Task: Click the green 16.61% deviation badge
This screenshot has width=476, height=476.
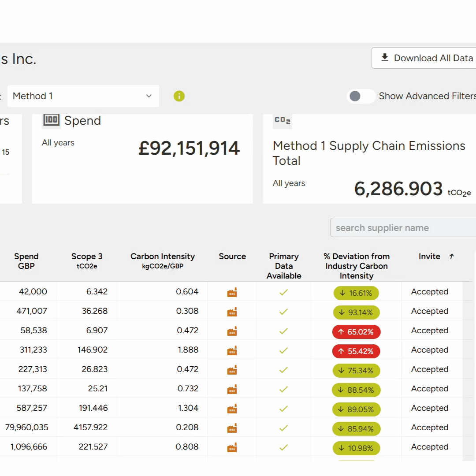Action: pos(356,293)
